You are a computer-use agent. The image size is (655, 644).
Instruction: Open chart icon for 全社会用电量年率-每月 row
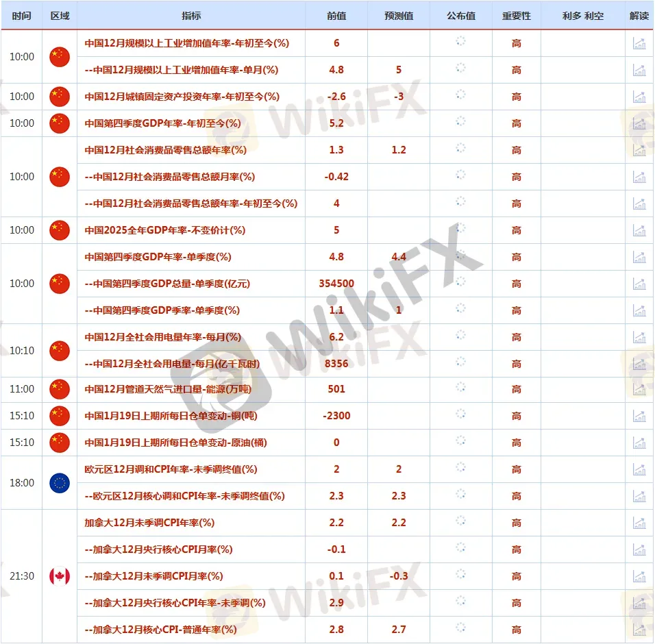(x=639, y=337)
